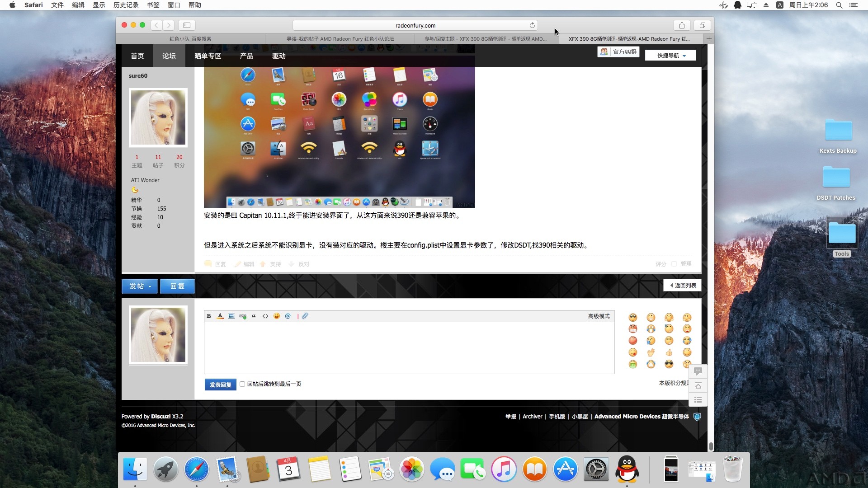The width and height of the screenshot is (868, 488).
Task: Open the Safari share button
Action: point(682,25)
